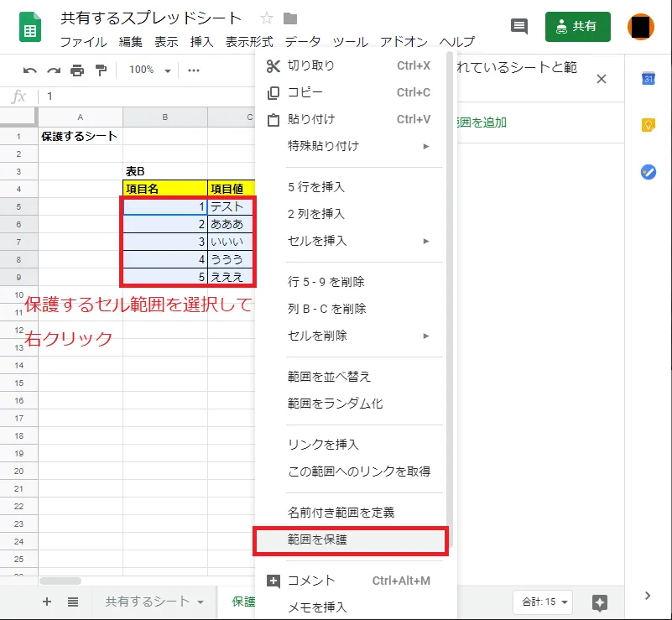
Task: Open the Google Tasks sidebar icon
Action: tap(649, 172)
